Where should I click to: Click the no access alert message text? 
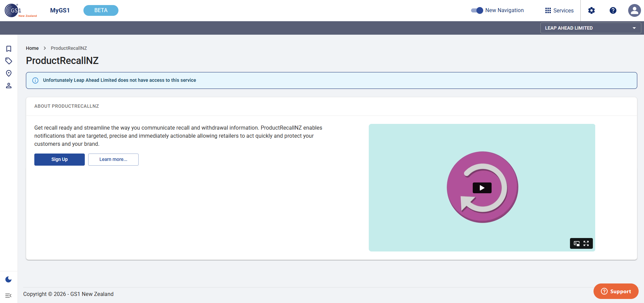point(119,80)
